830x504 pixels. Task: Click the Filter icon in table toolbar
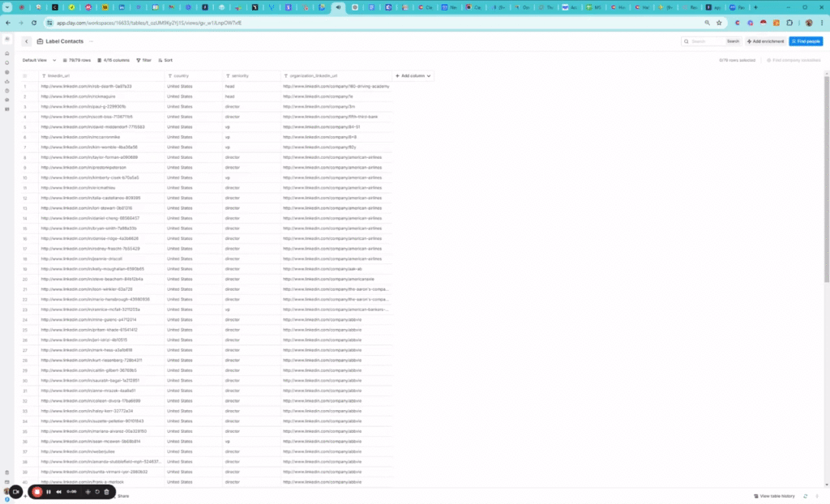coord(143,60)
